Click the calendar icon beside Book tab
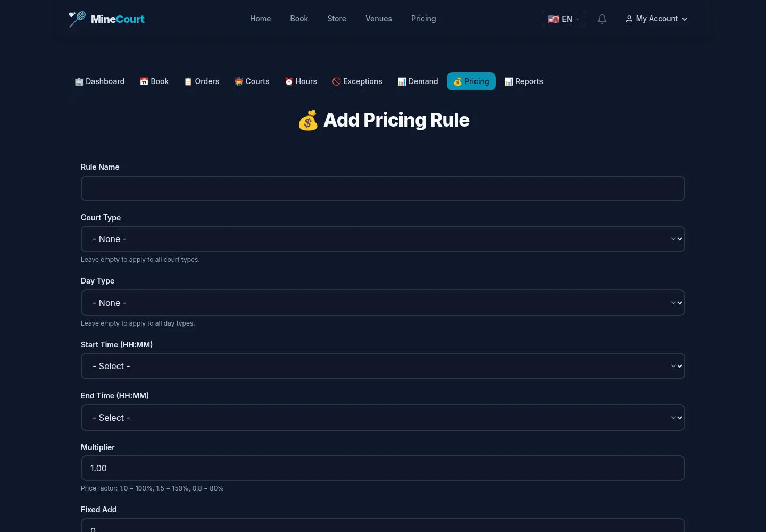This screenshot has height=532, width=766. coord(144,81)
